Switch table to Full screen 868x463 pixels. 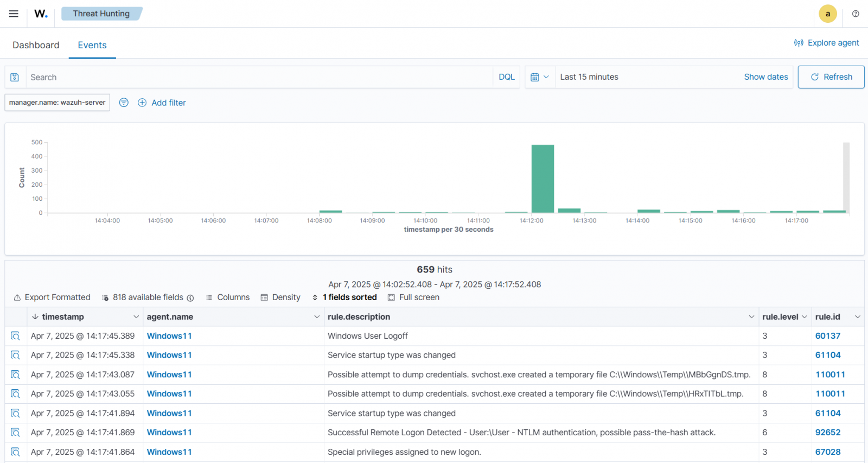pos(413,297)
